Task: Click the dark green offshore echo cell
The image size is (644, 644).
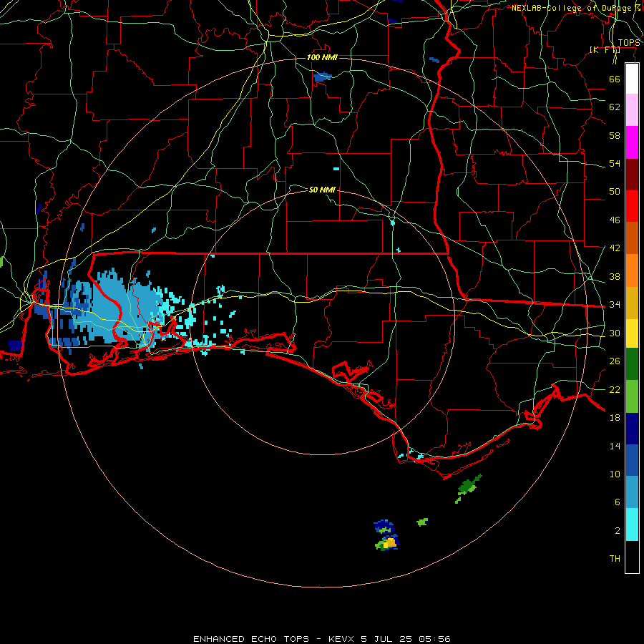Action: [469, 487]
